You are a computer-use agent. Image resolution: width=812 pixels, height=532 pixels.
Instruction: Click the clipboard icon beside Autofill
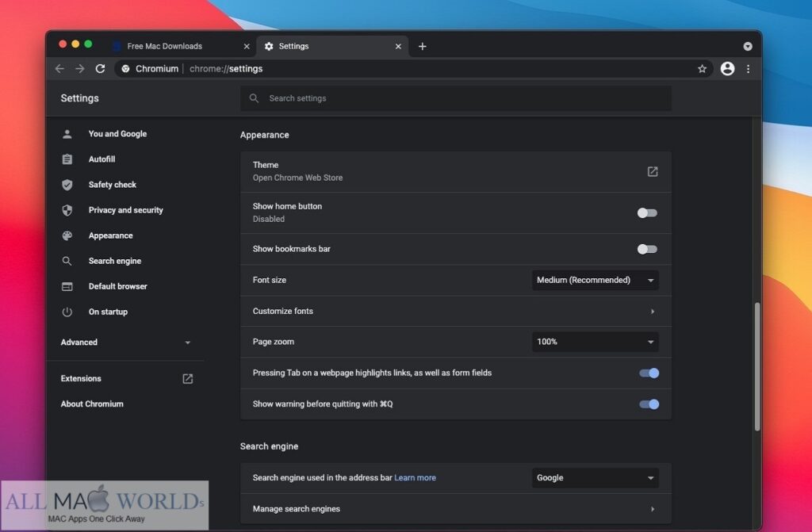pos(67,159)
